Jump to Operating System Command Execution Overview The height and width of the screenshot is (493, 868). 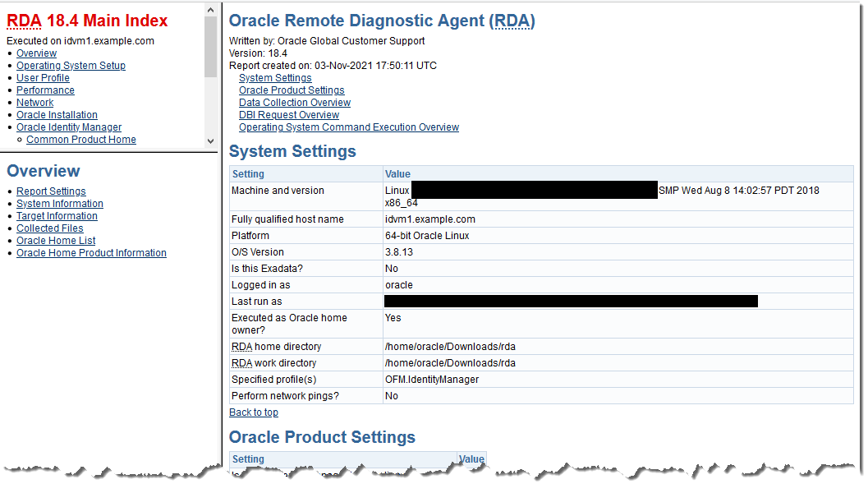click(349, 127)
